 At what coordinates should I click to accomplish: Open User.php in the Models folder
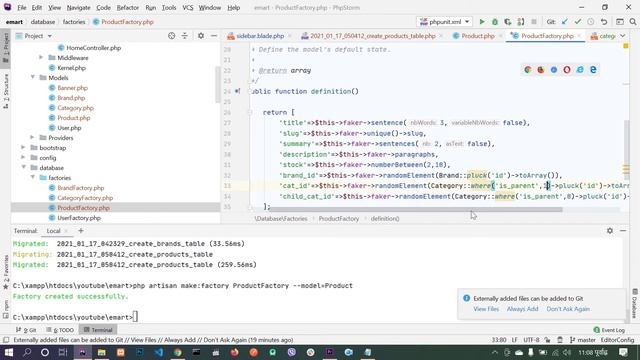[69, 128]
